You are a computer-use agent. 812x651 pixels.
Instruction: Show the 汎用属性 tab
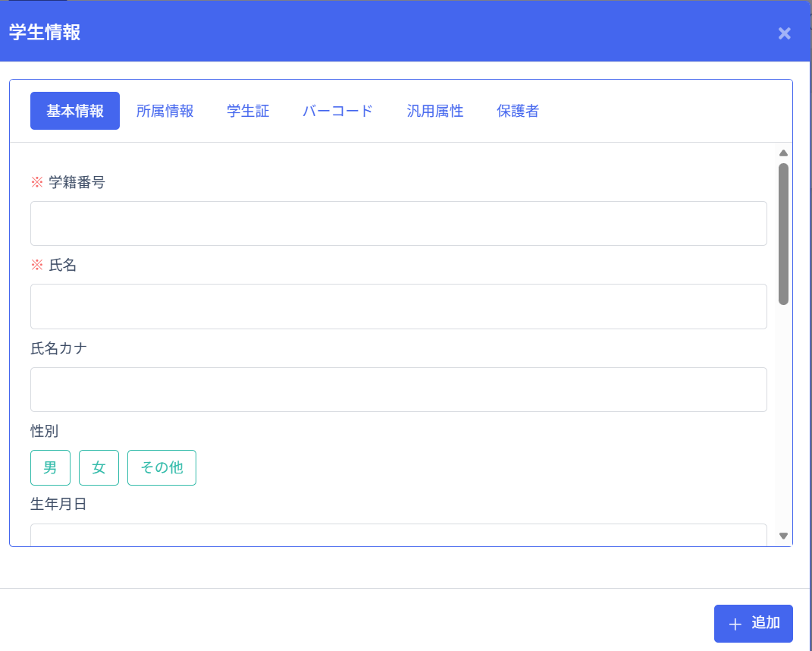coord(434,111)
